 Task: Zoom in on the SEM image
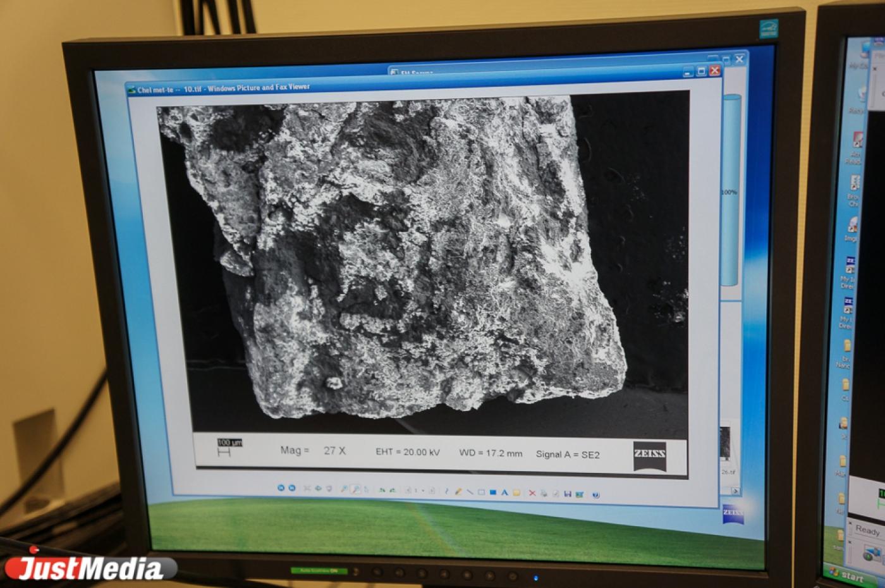pos(345,489)
